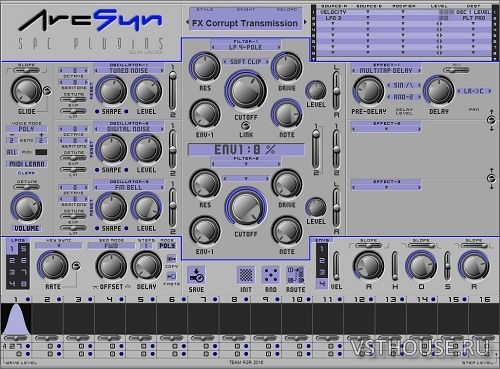The width and height of the screenshot is (500, 369).
Task: Open Filter-1 LP 4-Pole type dropdown
Action: [246, 47]
